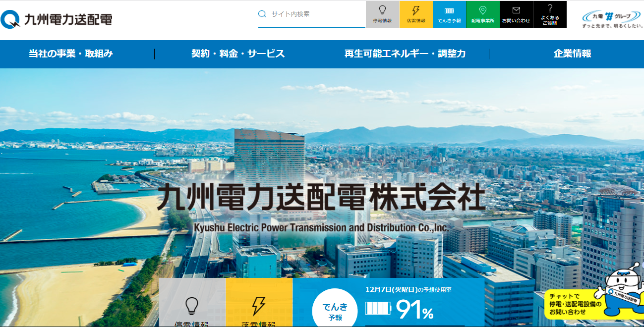
Task: Open 契約・料金・サービス menu
Action: coord(238,54)
